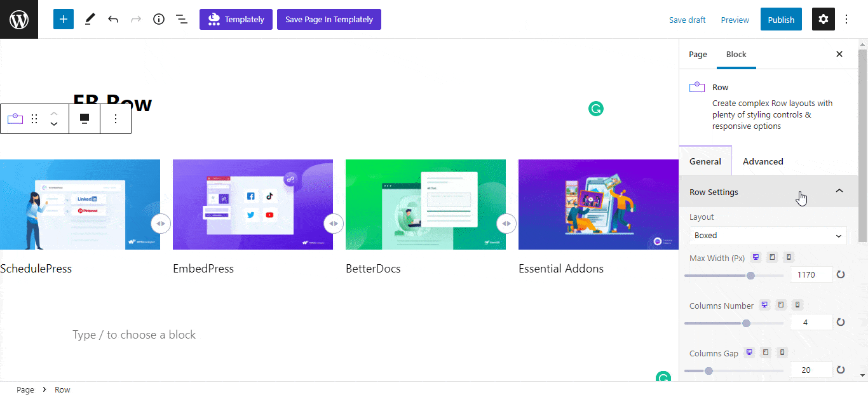The height and width of the screenshot is (397, 868).
Task: Click Save Page In Templately
Action: [329, 19]
